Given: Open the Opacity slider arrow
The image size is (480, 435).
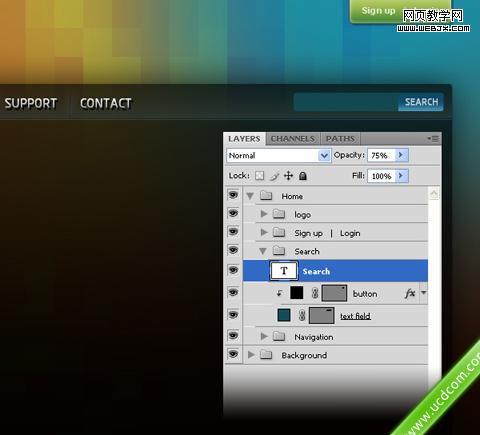Looking at the screenshot, I should (401, 155).
